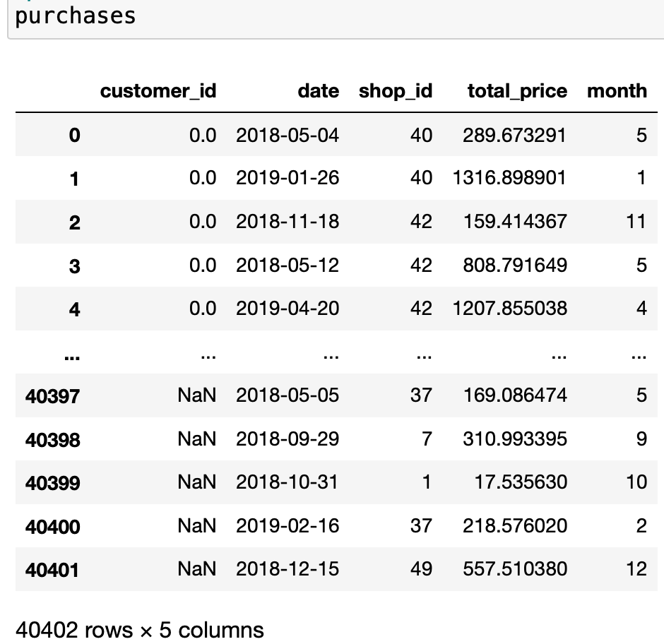Click shop_id value 49 in last row
Viewport: 664px width, 644px height.
[x=421, y=568]
